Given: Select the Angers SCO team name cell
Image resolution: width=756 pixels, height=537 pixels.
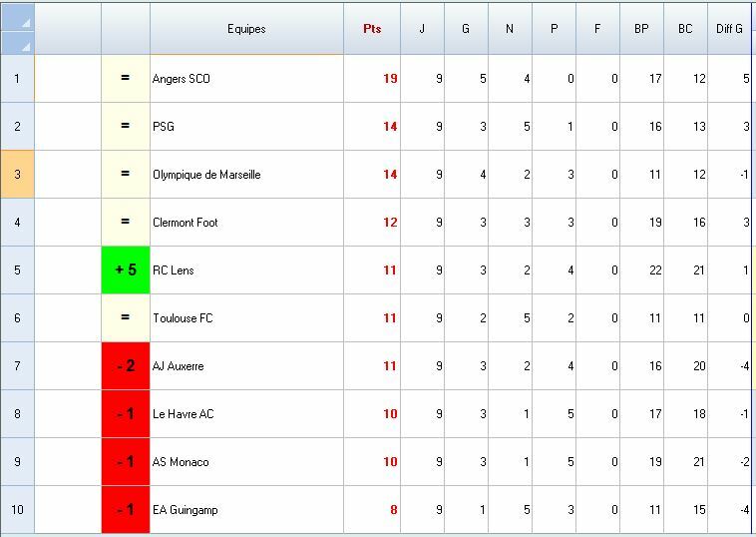Looking at the screenshot, I should point(246,79).
